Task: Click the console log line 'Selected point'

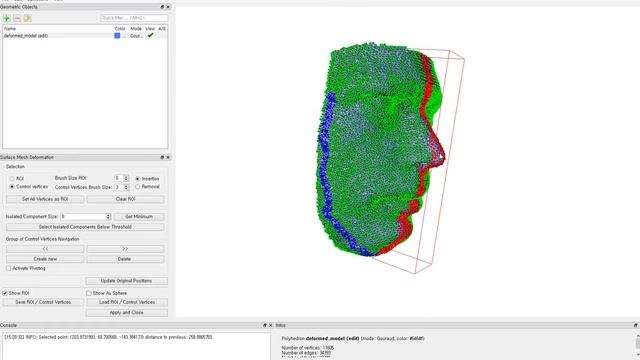Action: (108, 337)
